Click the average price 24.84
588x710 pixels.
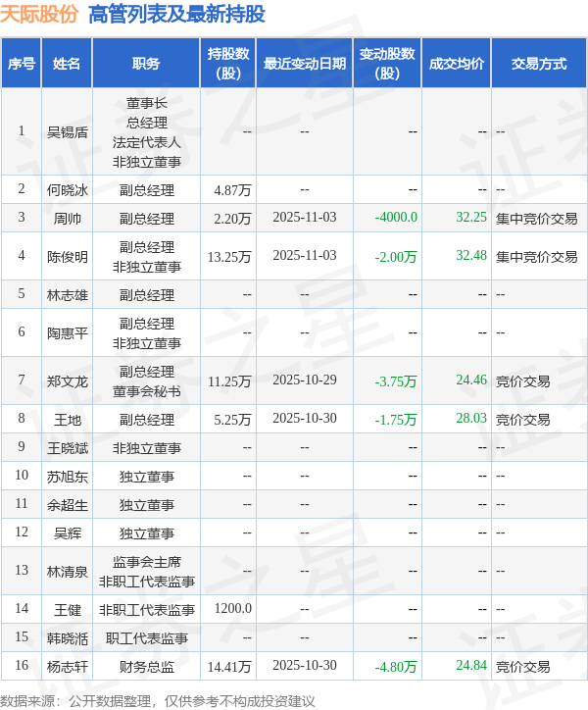471,665
